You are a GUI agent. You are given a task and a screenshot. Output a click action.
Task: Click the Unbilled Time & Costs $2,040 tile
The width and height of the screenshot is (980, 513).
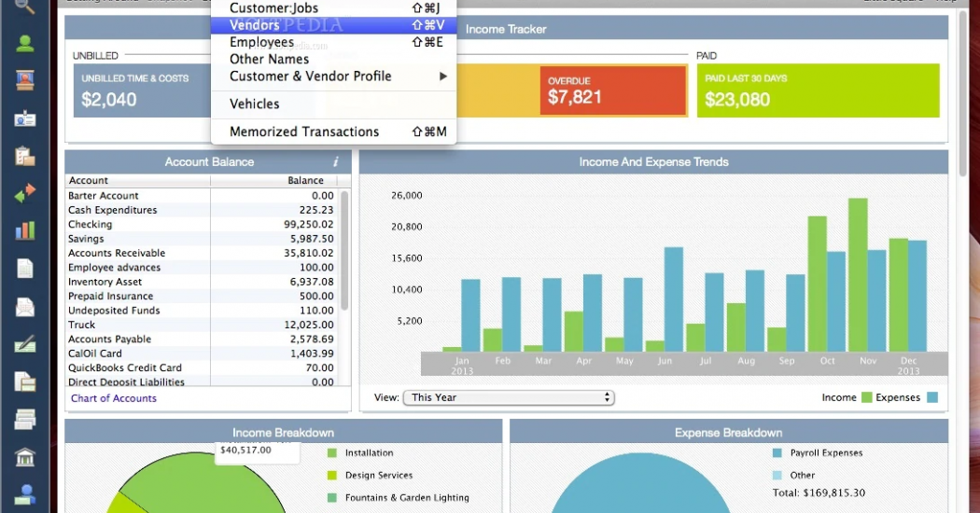pos(143,90)
